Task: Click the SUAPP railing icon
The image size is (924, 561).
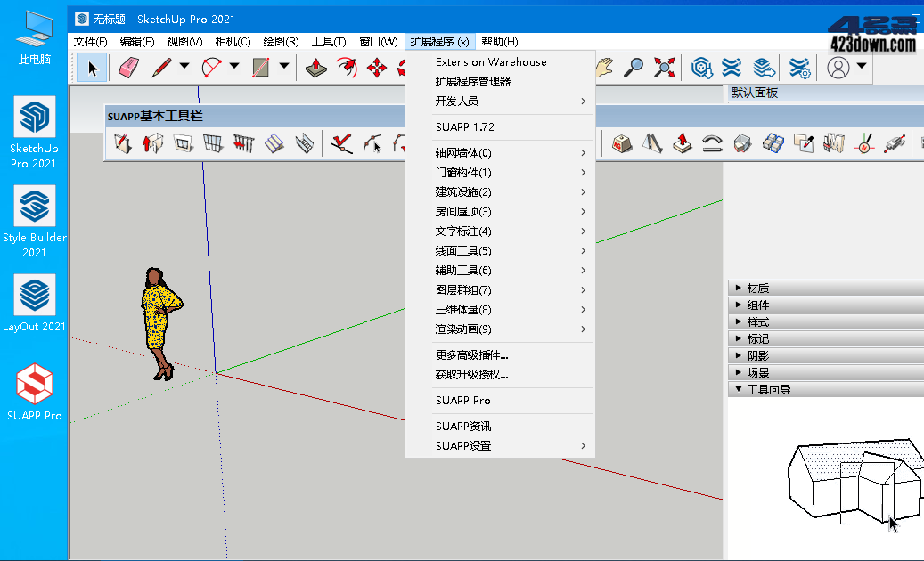Action: [x=243, y=143]
